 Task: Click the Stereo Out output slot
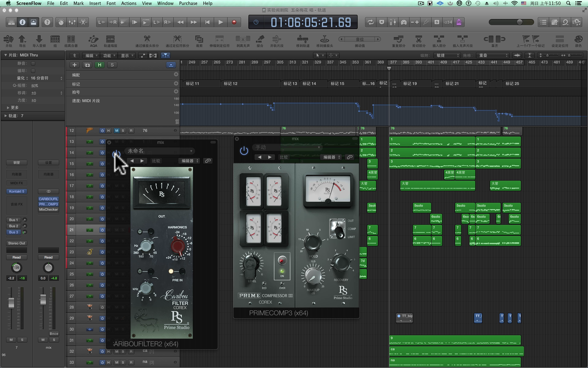17,243
